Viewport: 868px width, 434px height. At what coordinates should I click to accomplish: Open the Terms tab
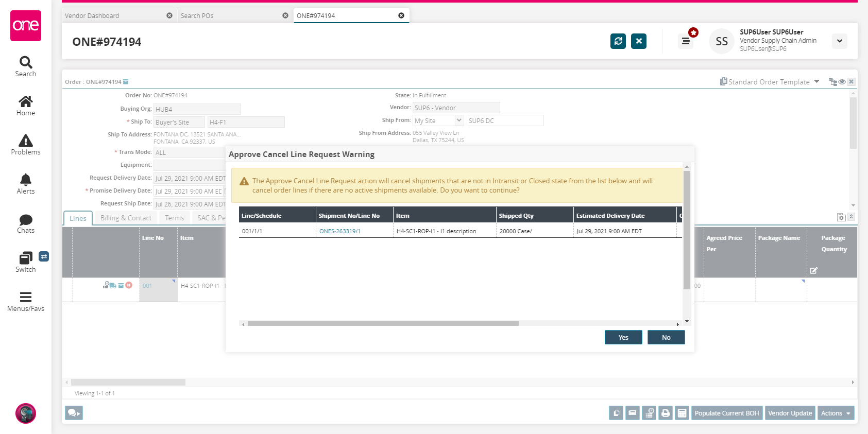[174, 218]
